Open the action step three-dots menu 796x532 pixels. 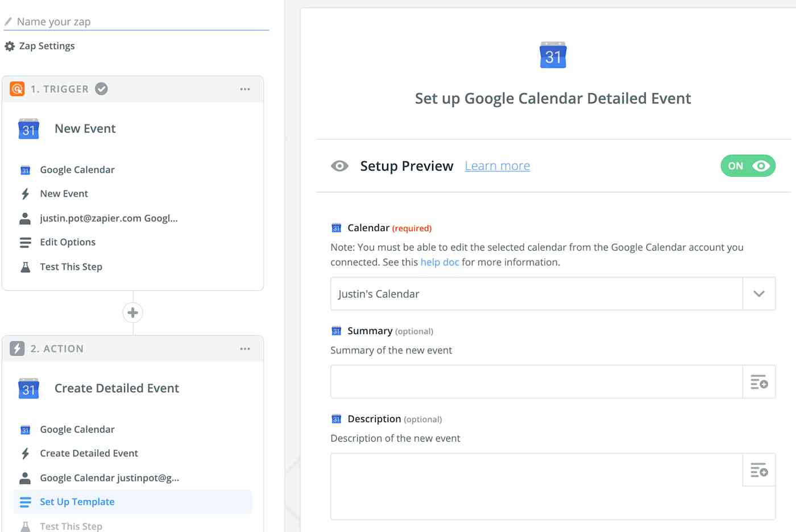tap(245, 349)
